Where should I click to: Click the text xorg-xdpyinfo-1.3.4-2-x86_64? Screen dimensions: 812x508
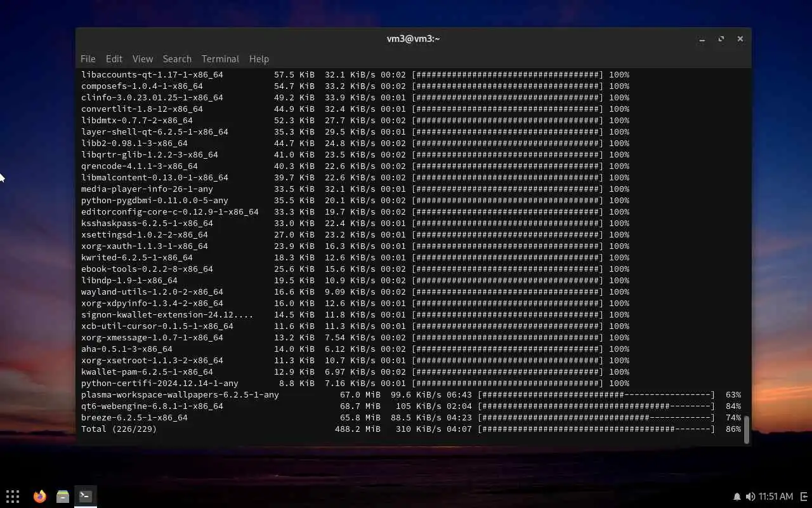coord(152,304)
